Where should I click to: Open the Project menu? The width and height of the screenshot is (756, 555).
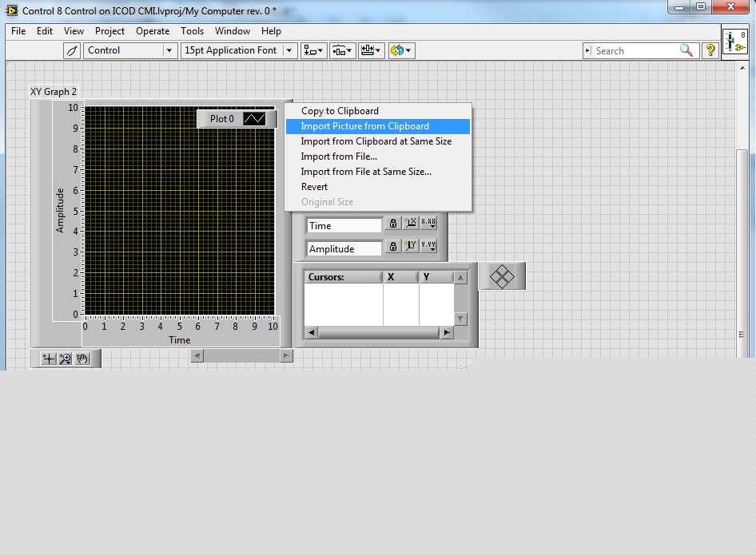tap(109, 31)
